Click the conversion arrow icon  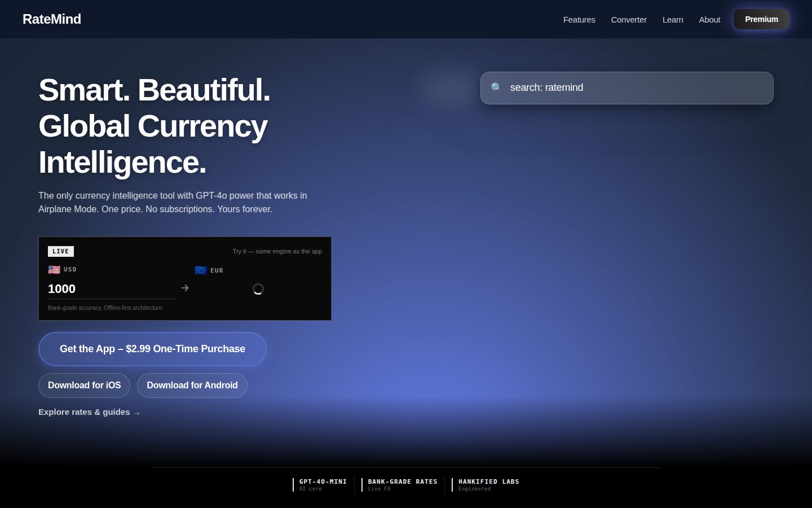185,288
